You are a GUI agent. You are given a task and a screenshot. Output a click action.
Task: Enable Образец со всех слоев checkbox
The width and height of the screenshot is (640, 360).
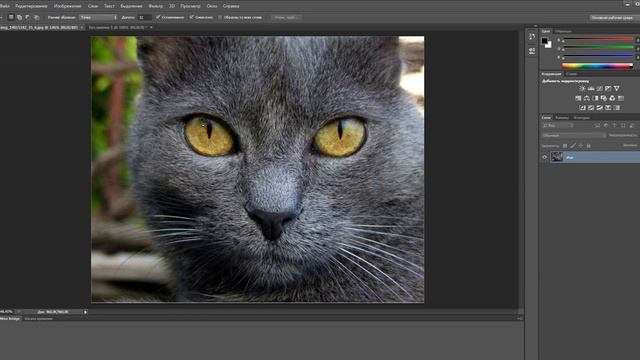(220, 17)
